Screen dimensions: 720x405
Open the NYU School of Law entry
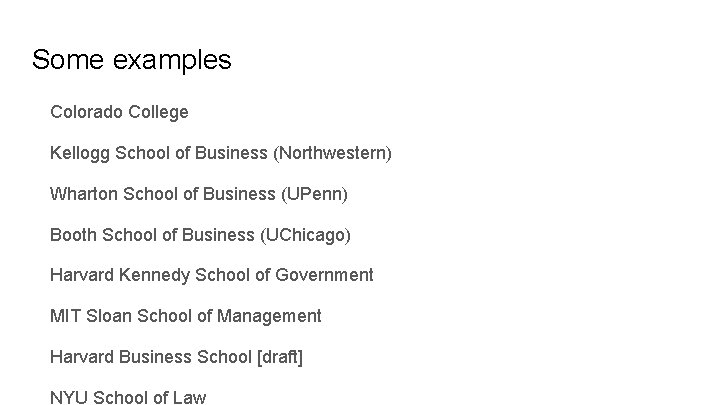pos(128,396)
